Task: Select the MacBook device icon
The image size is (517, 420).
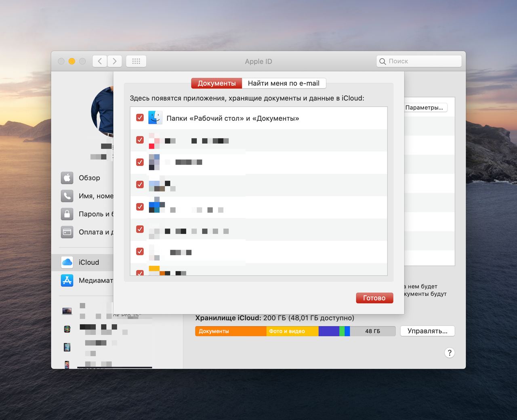Action: [x=67, y=311]
